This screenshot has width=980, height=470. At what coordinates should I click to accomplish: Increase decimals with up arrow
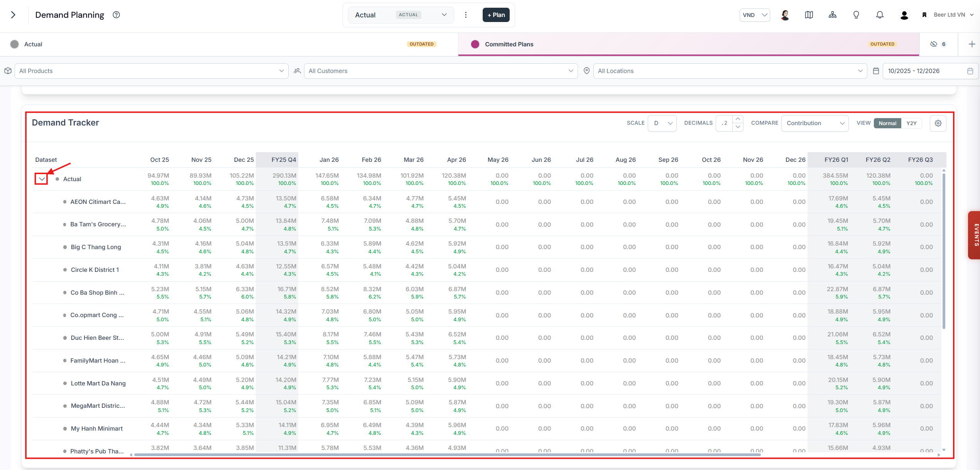(x=738, y=119)
